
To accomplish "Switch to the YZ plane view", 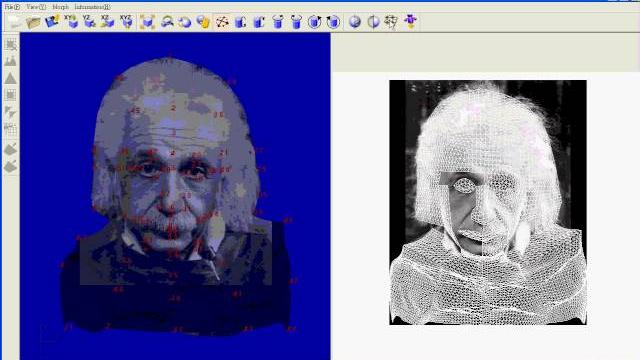I will coord(89,21).
